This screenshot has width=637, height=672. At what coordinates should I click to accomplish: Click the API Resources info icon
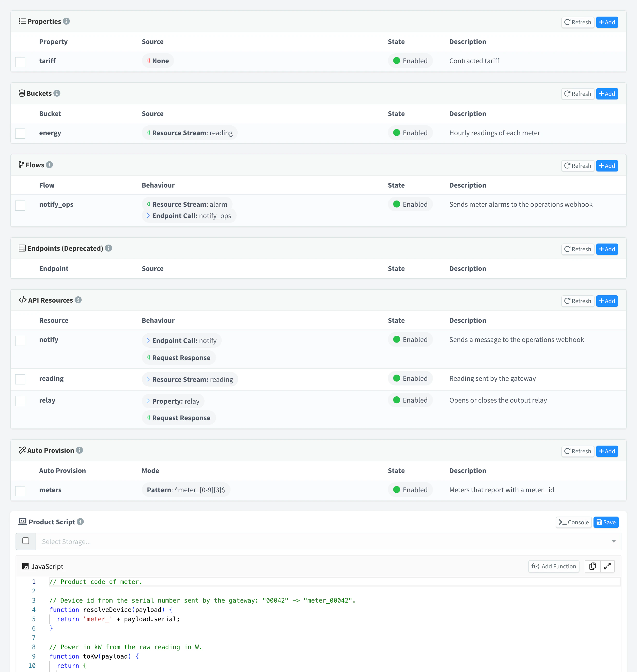click(x=78, y=300)
